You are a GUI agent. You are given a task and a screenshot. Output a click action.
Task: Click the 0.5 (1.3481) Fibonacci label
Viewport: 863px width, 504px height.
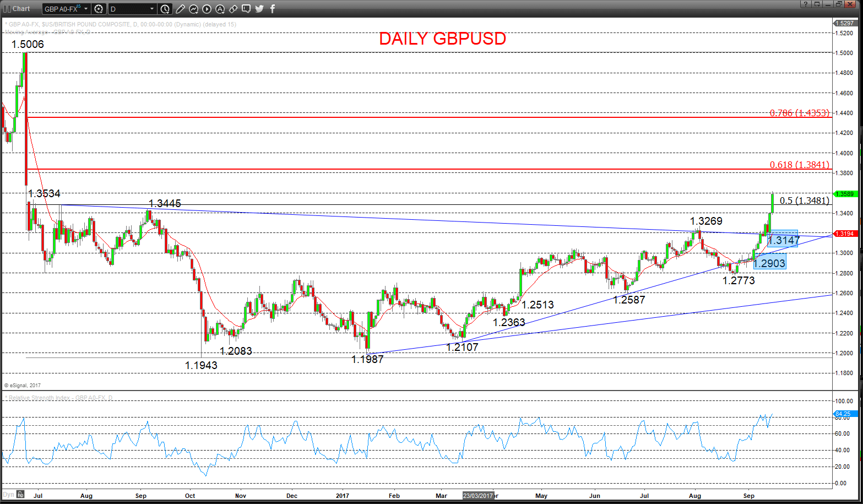[x=804, y=200]
